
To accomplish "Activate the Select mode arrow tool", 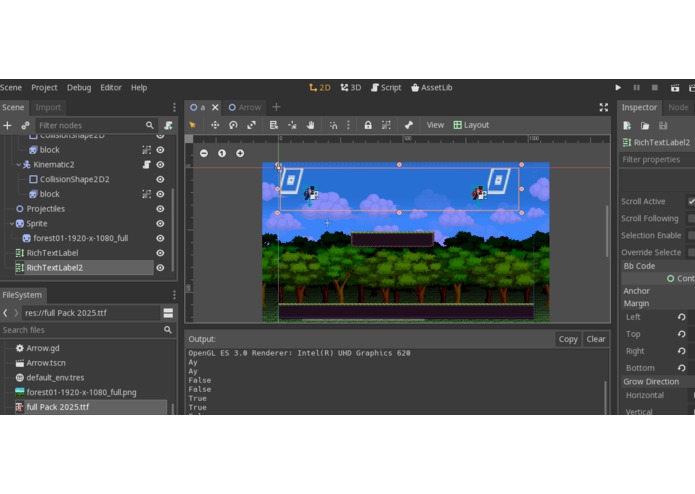I will coord(192,125).
